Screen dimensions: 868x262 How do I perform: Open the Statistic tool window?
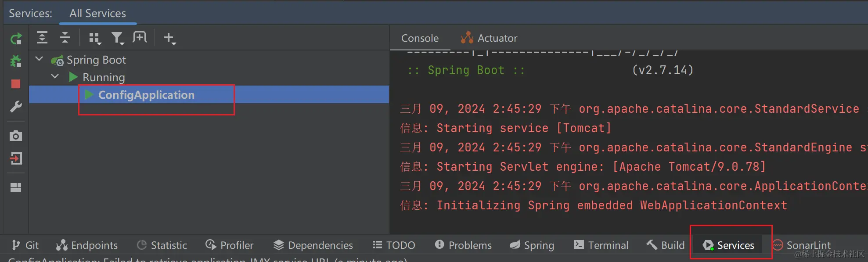tap(162, 245)
